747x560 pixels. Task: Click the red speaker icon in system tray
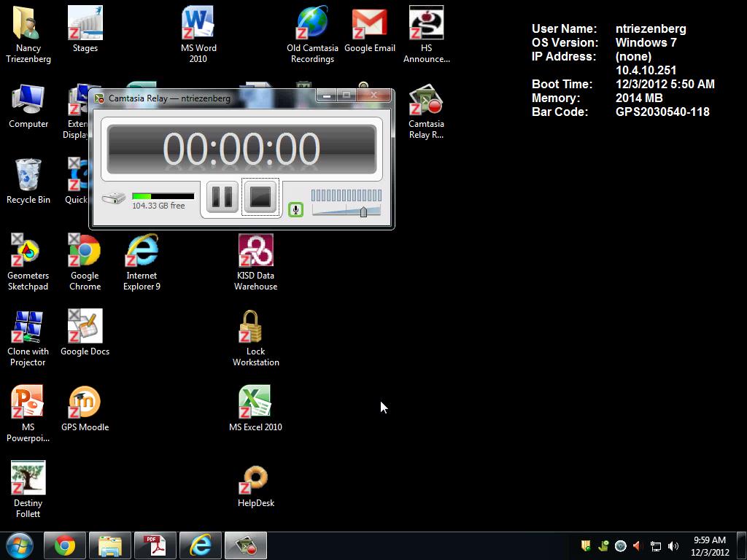[x=638, y=545]
